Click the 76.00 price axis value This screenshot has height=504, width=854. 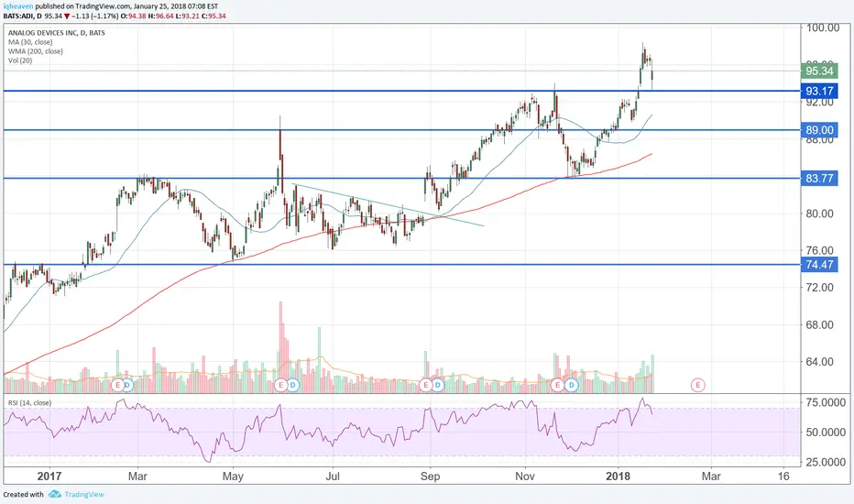click(820, 251)
